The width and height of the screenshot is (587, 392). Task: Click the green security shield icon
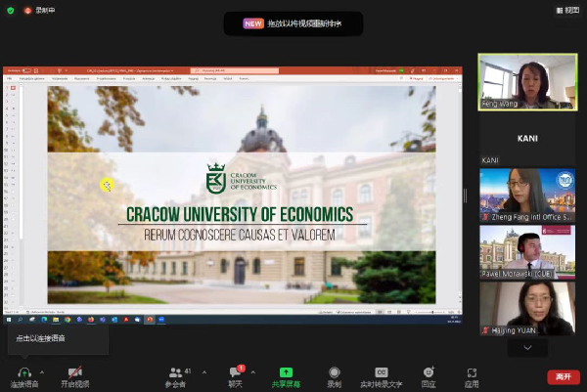pos(11,11)
